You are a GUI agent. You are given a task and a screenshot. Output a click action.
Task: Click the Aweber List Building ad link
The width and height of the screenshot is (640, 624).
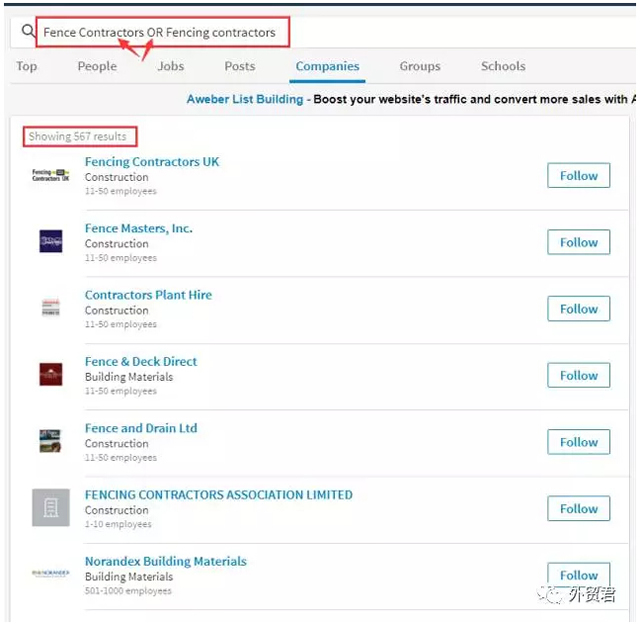pos(245,99)
